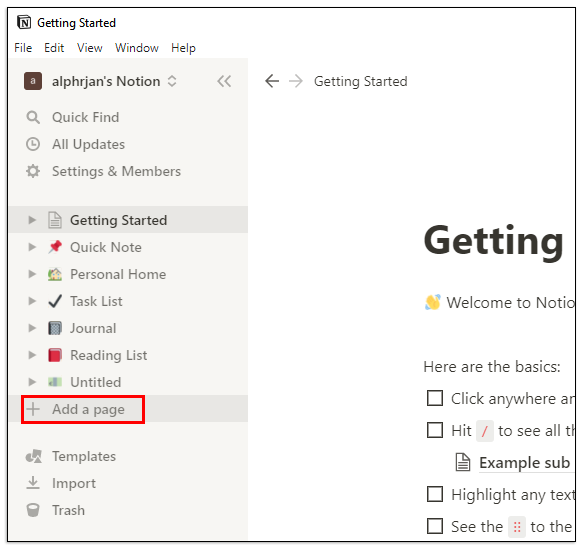The height and width of the screenshot is (550, 584).
Task: Expand the Personal Home page tree
Action: tap(32, 274)
